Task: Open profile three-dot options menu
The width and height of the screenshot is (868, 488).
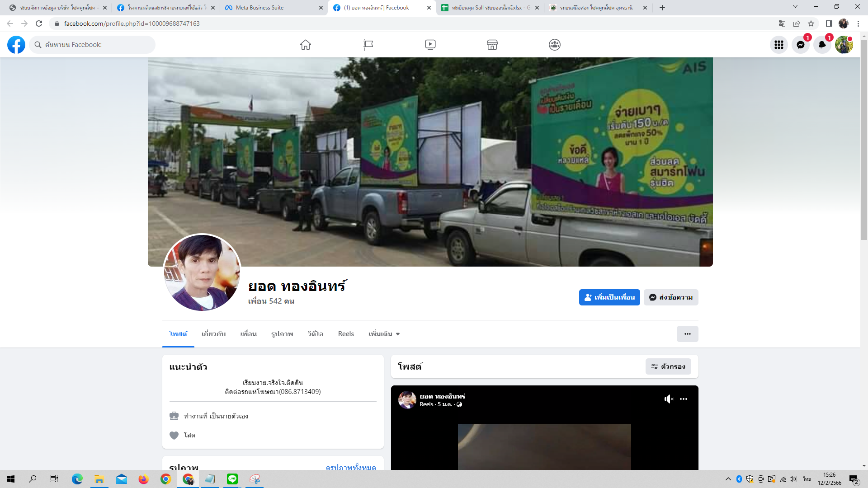Action: point(687,334)
